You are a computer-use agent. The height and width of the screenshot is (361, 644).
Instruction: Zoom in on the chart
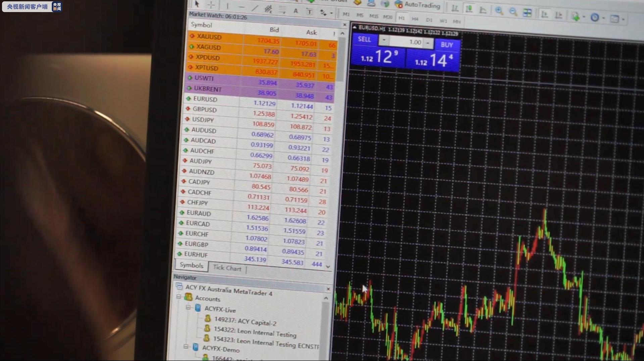(x=499, y=11)
